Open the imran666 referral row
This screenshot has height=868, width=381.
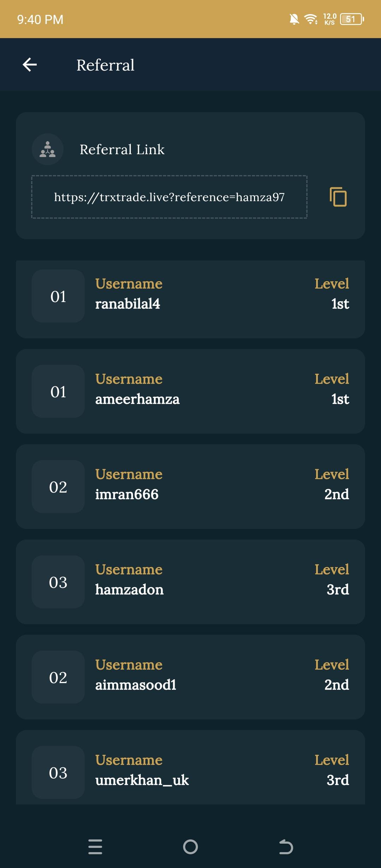[x=190, y=486]
